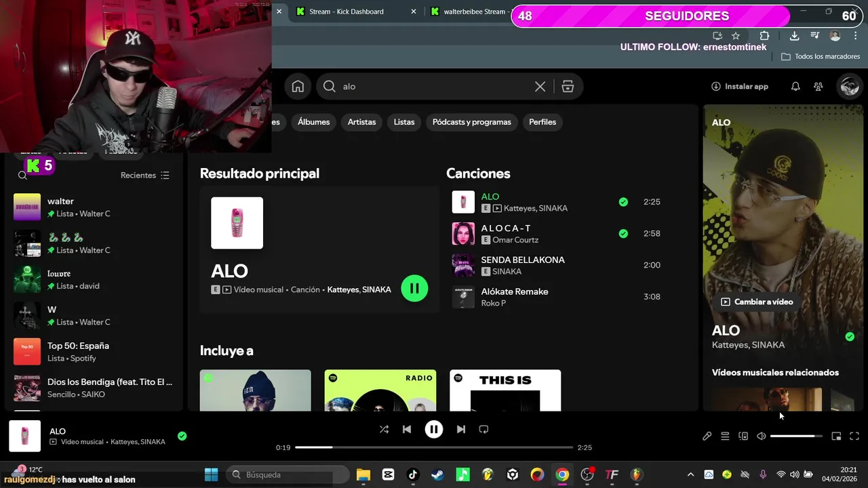Expand the system tray hidden icons chevron

690,474
